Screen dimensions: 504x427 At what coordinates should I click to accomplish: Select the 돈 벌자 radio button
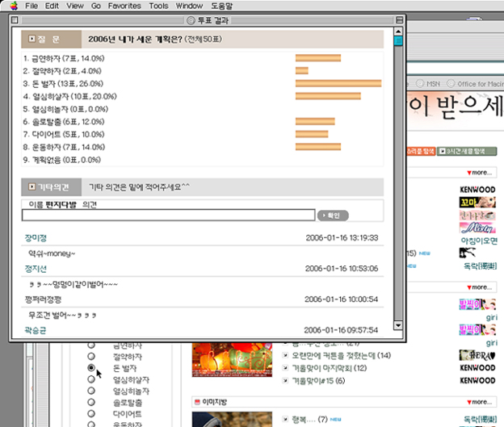click(x=91, y=368)
